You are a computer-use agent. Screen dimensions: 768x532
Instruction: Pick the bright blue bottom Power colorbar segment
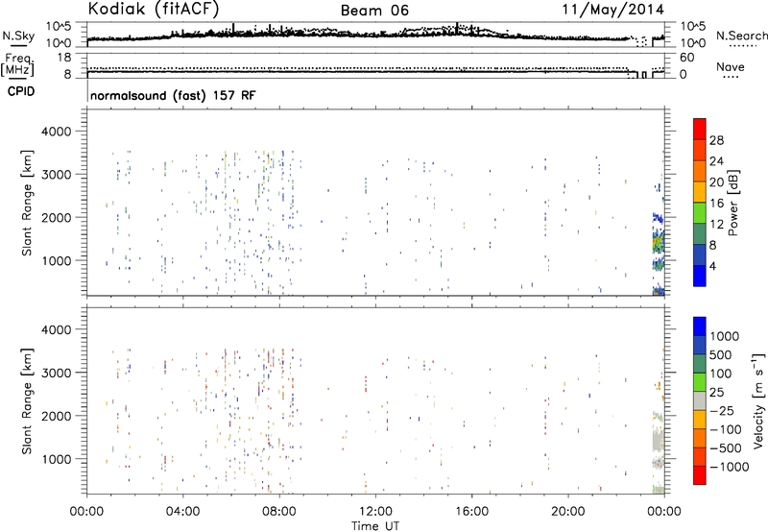tap(700, 276)
